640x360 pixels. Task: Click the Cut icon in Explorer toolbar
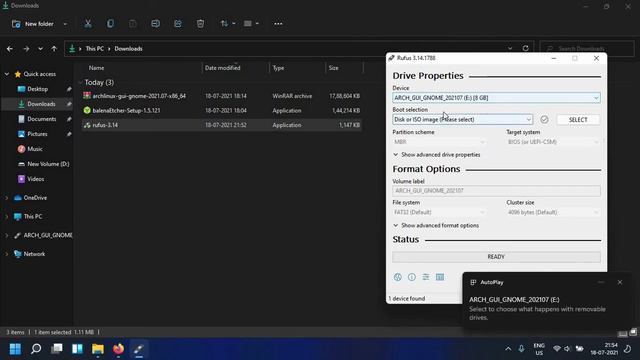click(88, 24)
